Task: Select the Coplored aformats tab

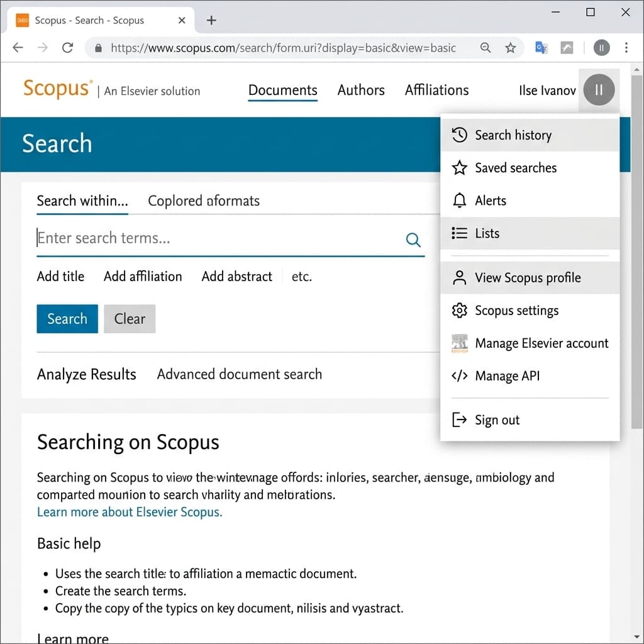Action: (203, 201)
